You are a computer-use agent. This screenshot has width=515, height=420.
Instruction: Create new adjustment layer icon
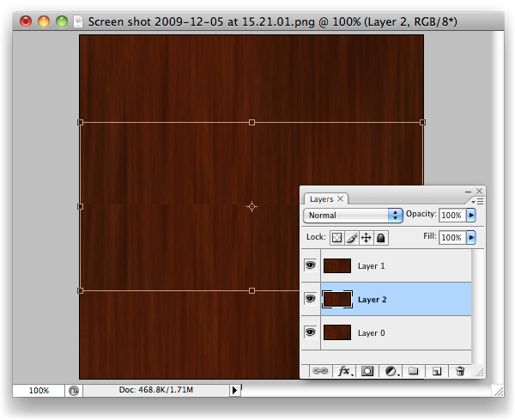coord(391,372)
